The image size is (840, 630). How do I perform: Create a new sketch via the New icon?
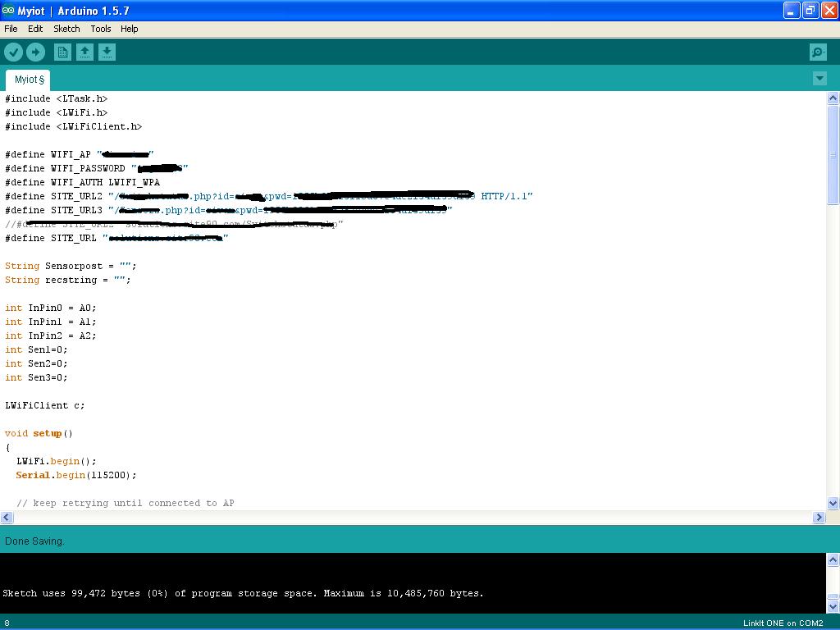pyautogui.click(x=62, y=52)
